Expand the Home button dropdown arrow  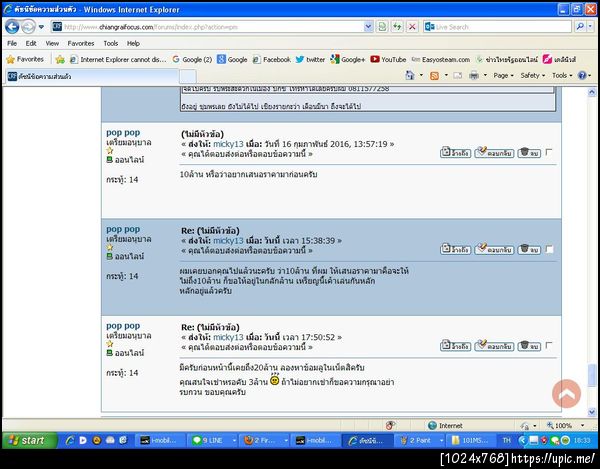click(421, 75)
